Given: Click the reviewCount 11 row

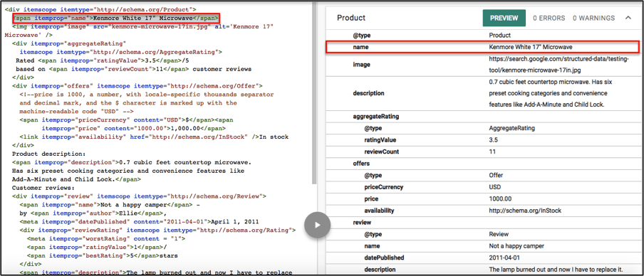Looking at the screenshot, I should [482, 152].
